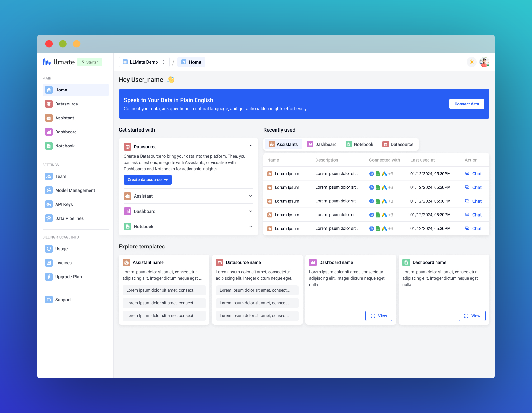The width and height of the screenshot is (532, 413).
Task: Open API Keys using the key icon
Action: click(49, 204)
